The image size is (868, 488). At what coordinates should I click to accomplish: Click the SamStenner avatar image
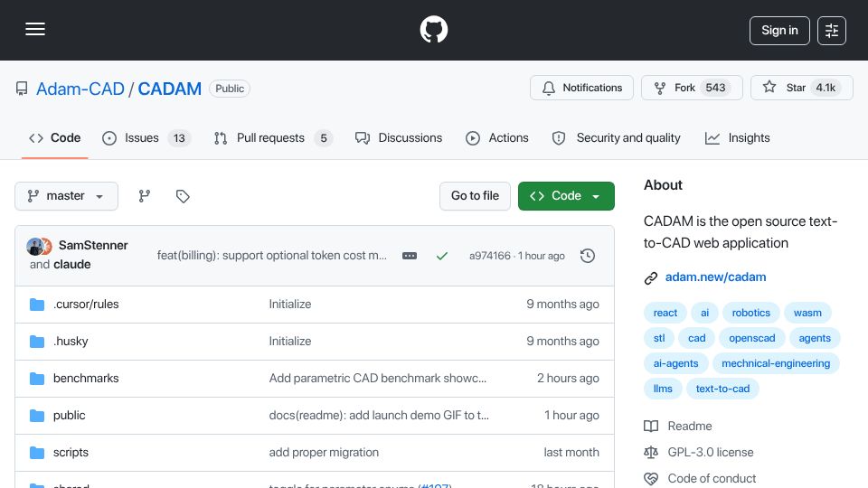point(34,246)
